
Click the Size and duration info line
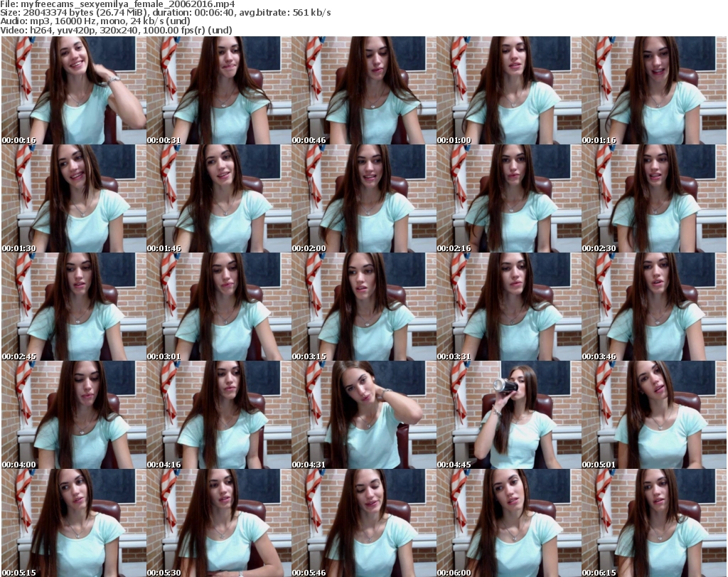[x=165, y=13]
